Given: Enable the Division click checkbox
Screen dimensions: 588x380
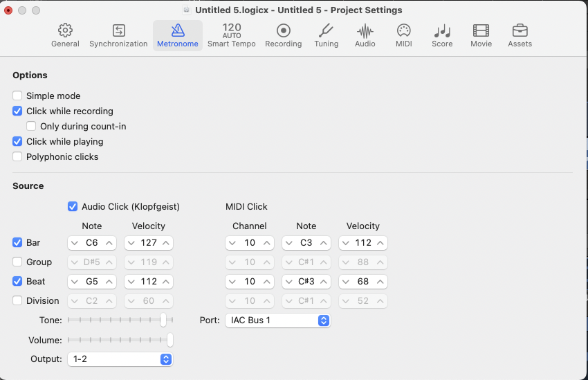Looking at the screenshot, I should (x=17, y=300).
